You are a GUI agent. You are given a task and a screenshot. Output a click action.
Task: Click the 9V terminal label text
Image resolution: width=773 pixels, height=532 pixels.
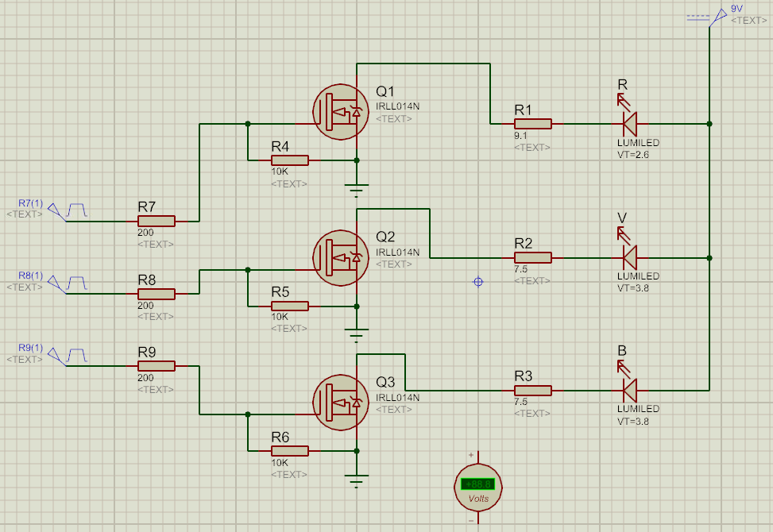tap(736, 9)
